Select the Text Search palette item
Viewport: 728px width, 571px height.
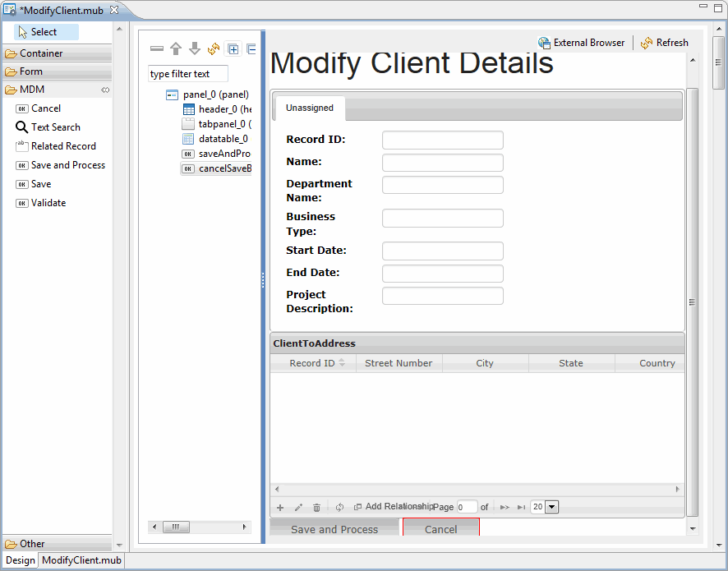(48, 127)
